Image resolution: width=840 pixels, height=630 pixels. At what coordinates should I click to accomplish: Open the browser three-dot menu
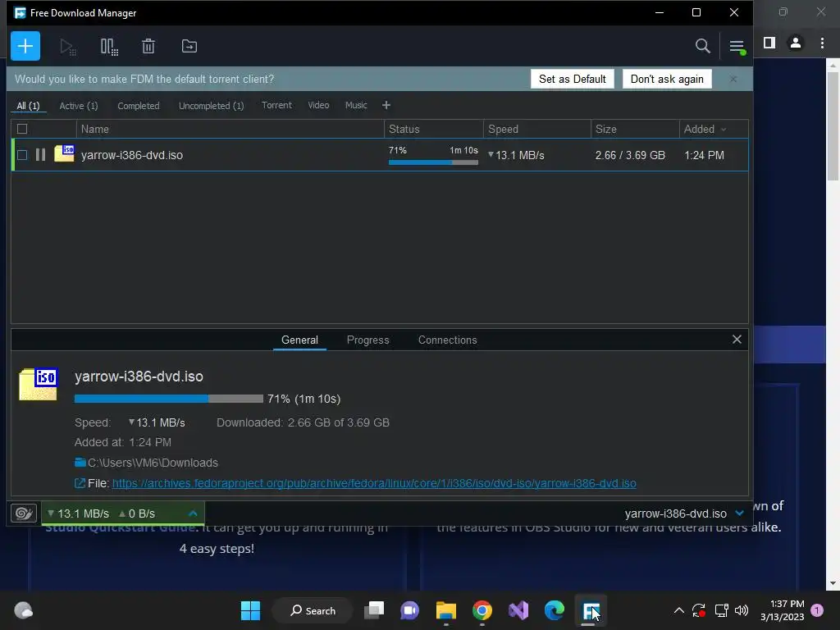[x=822, y=43]
